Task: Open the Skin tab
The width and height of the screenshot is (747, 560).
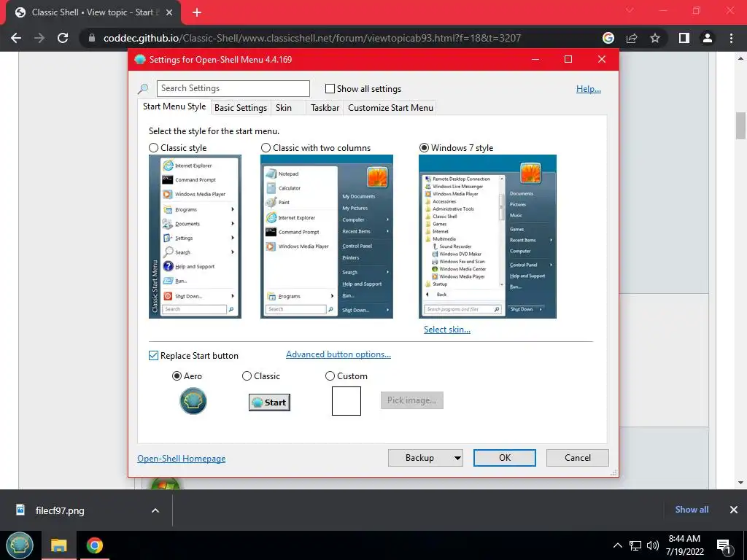Action: pyautogui.click(x=284, y=108)
